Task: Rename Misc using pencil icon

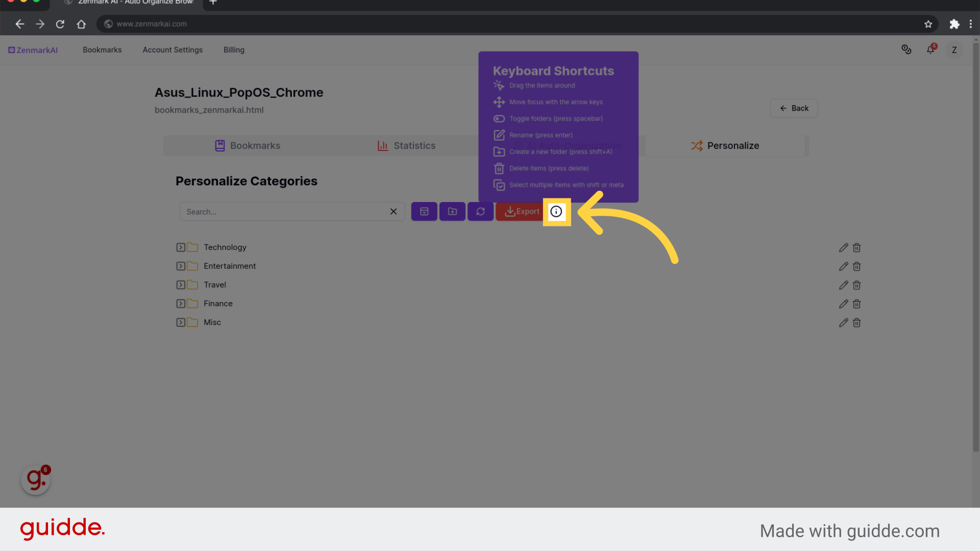Action: click(843, 323)
